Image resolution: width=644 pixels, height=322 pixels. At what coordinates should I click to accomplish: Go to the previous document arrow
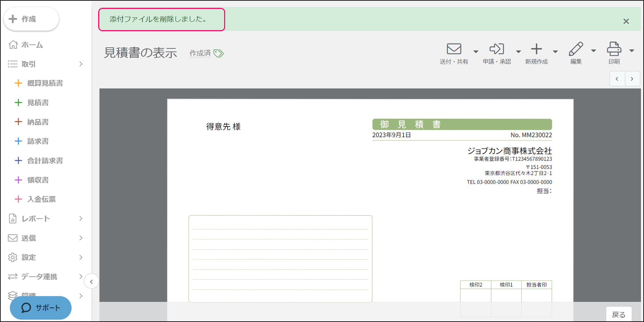(x=617, y=79)
